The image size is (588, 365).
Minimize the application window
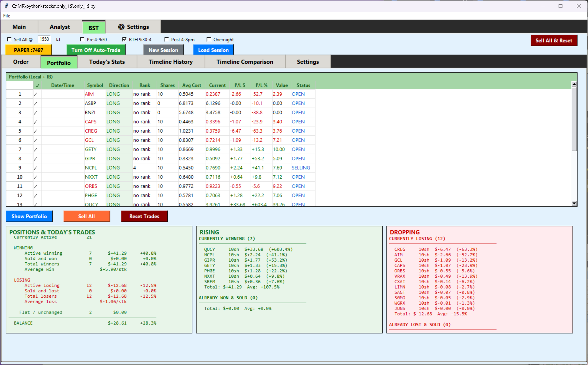coord(543,6)
